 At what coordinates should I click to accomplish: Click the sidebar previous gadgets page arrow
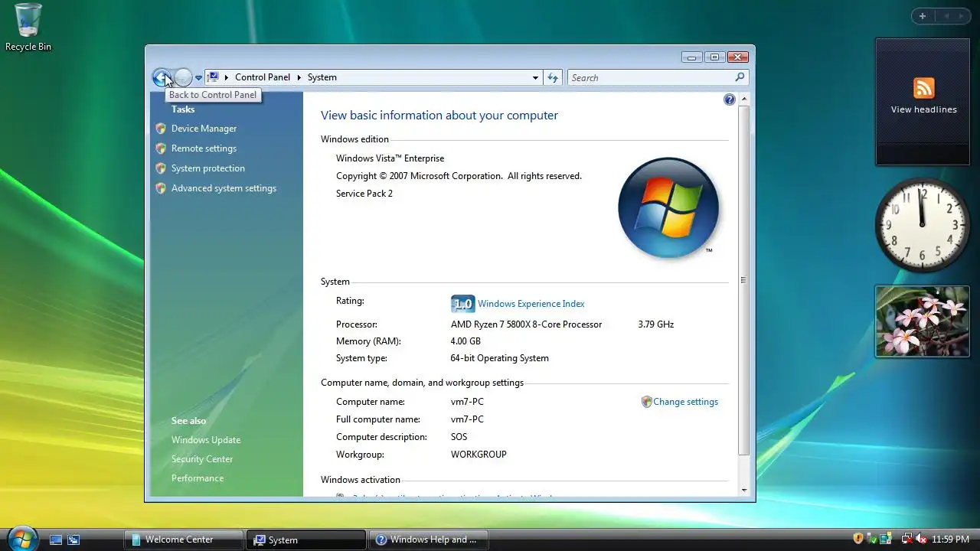(946, 16)
